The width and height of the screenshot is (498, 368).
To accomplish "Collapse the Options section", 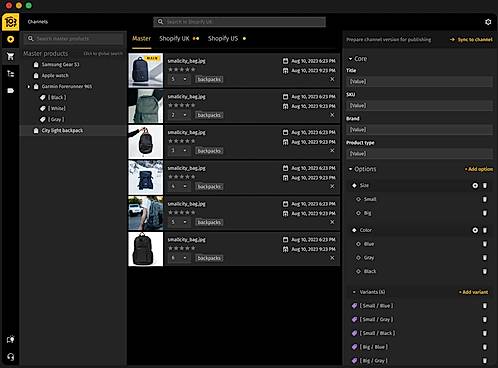I will coord(350,169).
